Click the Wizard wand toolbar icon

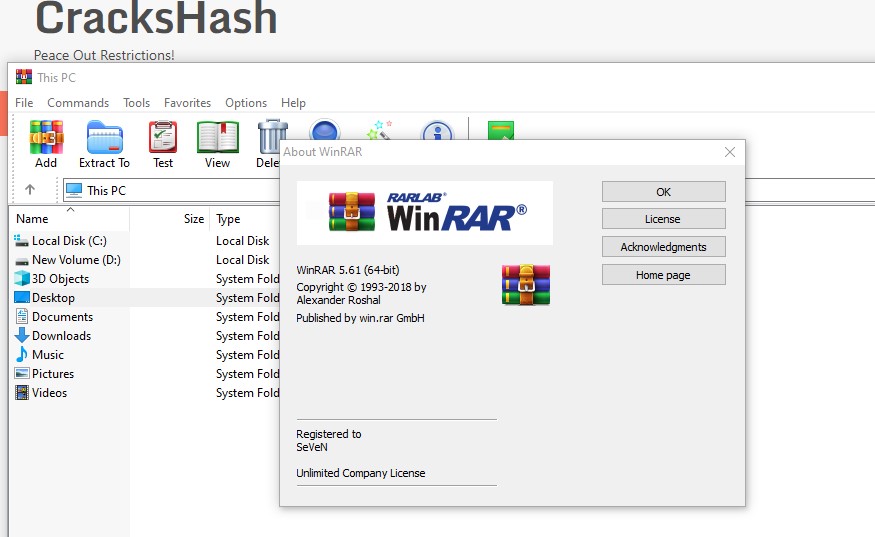pyautogui.click(x=379, y=130)
